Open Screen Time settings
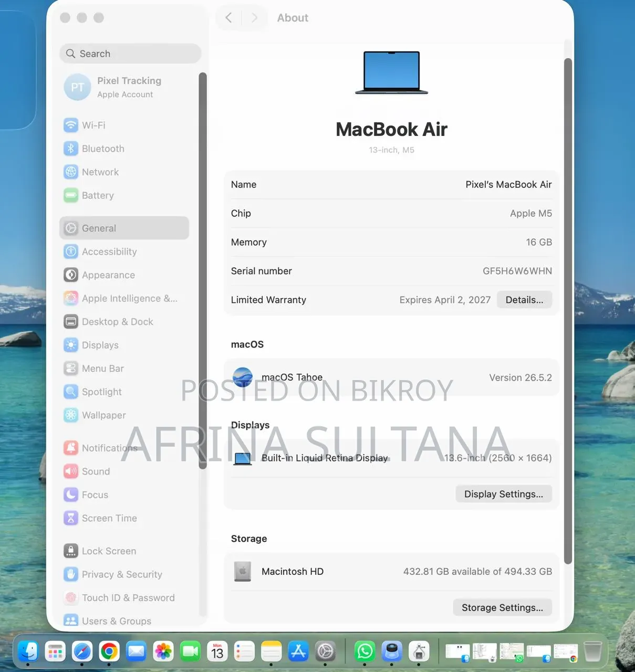 tap(124, 518)
